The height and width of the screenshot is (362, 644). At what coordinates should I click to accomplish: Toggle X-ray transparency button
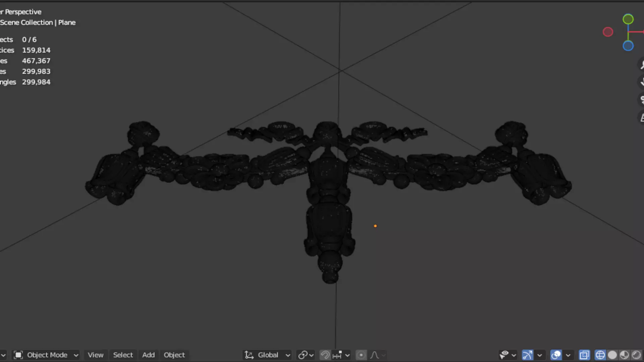click(x=584, y=355)
